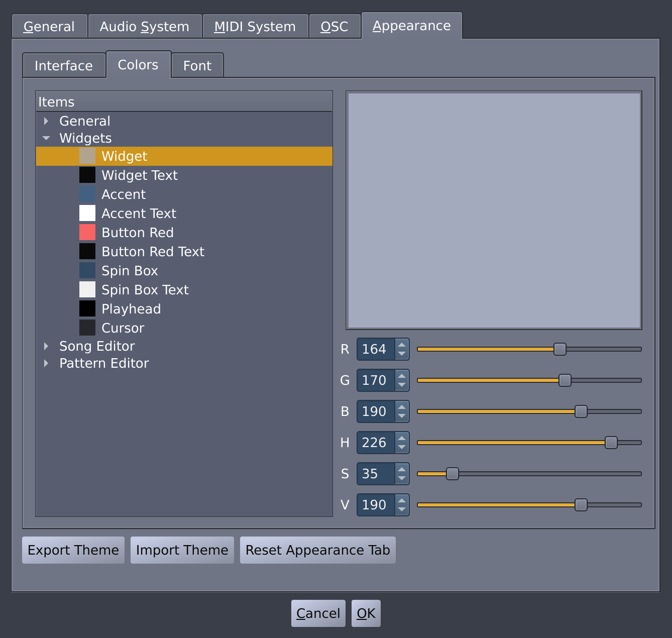Select the Widget Text color swatch
This screenshot has width=672, height=638.
click(x=87, y=175)
